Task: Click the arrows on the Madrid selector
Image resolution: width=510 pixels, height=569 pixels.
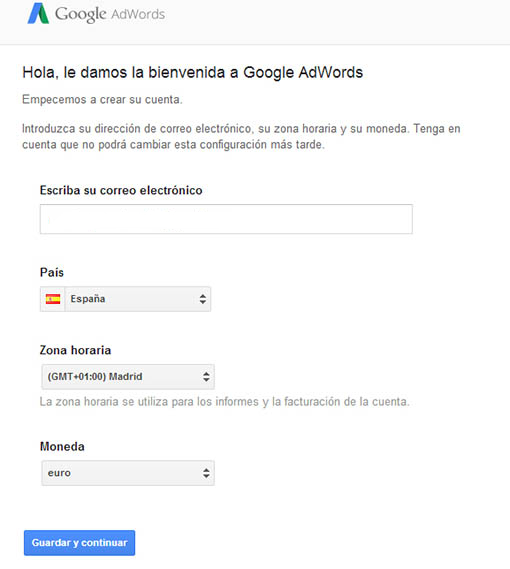Action: [x=206, y=377]
